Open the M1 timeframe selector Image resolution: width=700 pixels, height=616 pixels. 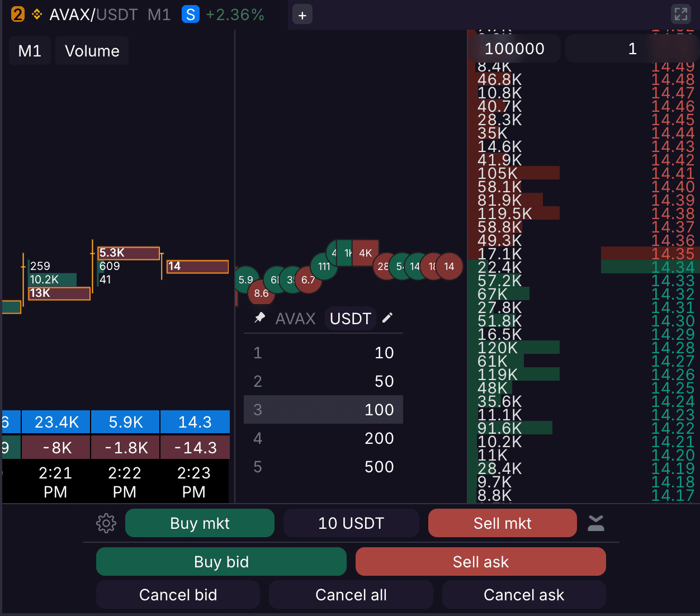click(x=30, y=50)
